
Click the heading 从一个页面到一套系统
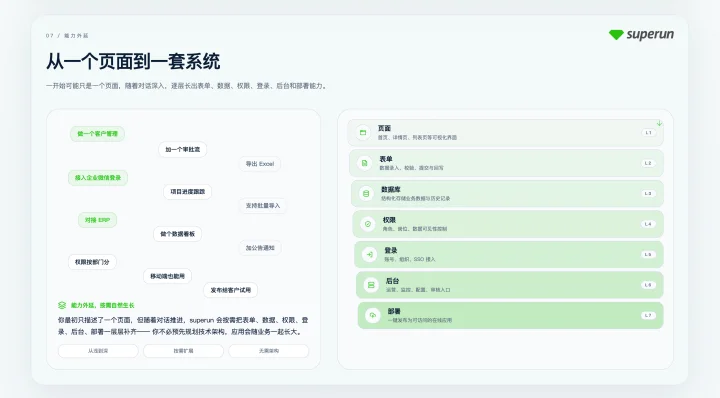click(x=133, y=62)
